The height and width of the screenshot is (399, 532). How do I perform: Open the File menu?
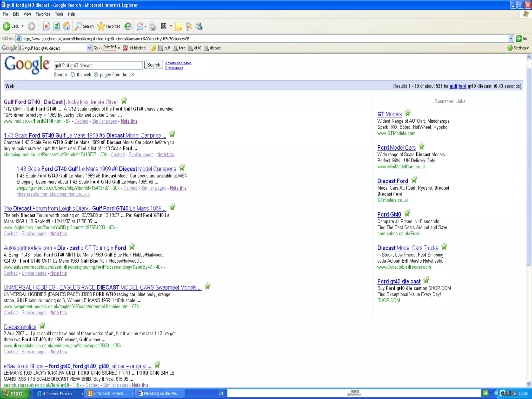pyautogui.click(x=5, y=14)
